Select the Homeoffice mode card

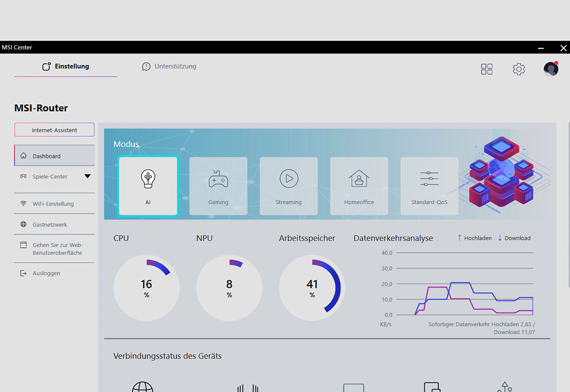tap(359, 186)
